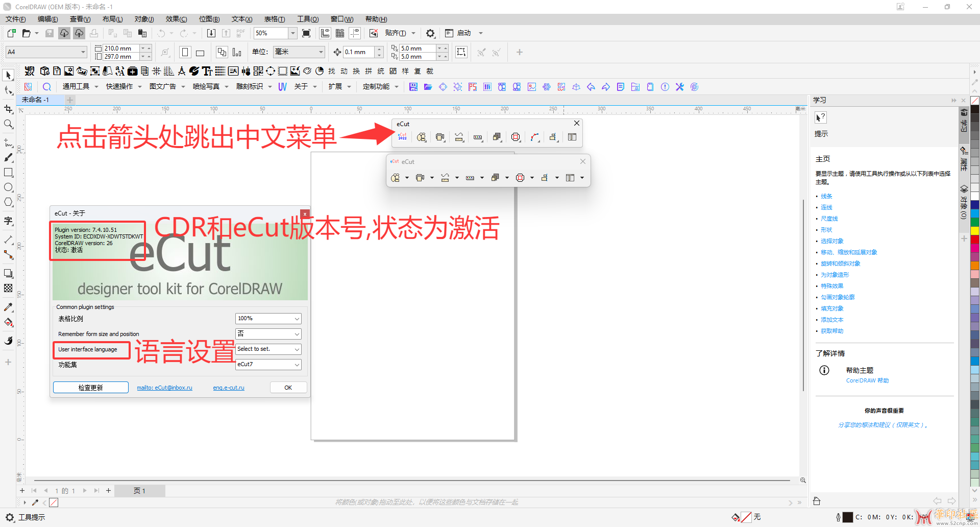Select portrait page orientation
Viewport: 980px width, 527px height.
click(185, 52)
